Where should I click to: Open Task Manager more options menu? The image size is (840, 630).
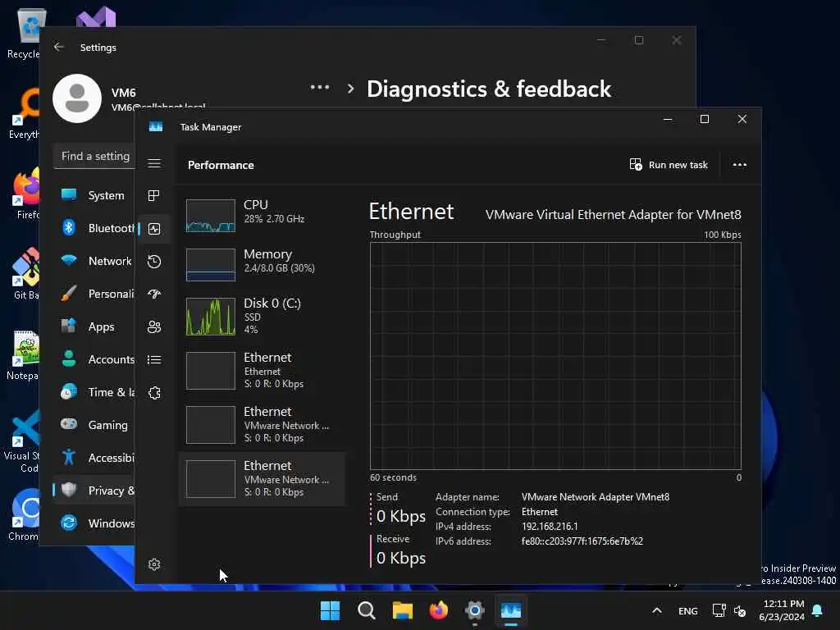pos(739,165)
